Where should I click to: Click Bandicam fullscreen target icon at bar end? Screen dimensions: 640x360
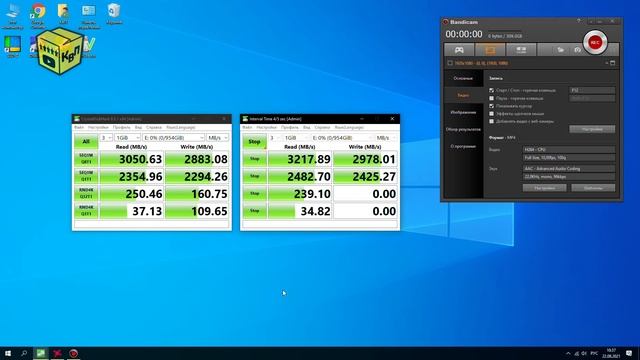coord(613,63)
